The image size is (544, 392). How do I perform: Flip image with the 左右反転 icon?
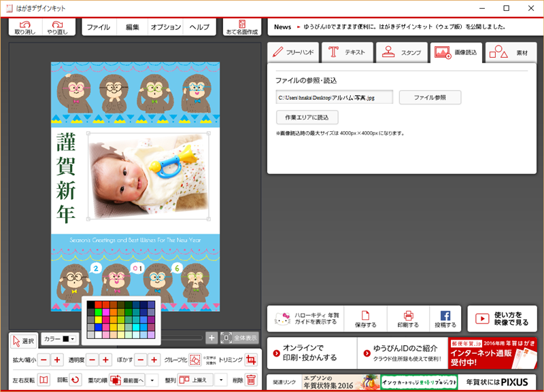(44, 380)
